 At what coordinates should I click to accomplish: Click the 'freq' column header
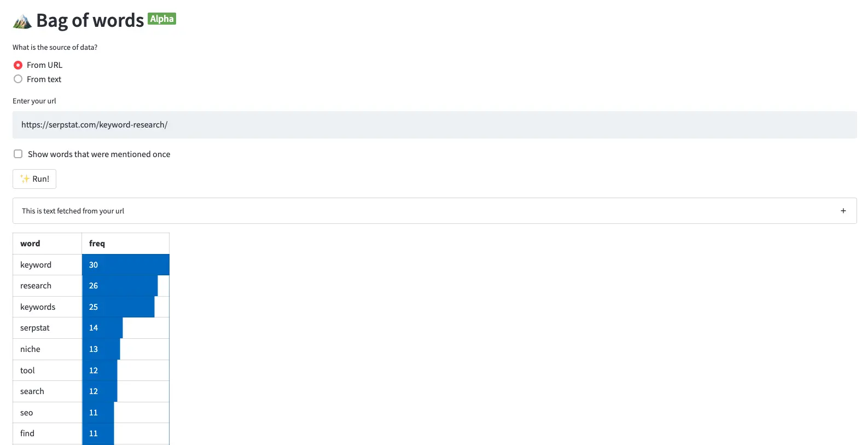click(x=125, y=244)
